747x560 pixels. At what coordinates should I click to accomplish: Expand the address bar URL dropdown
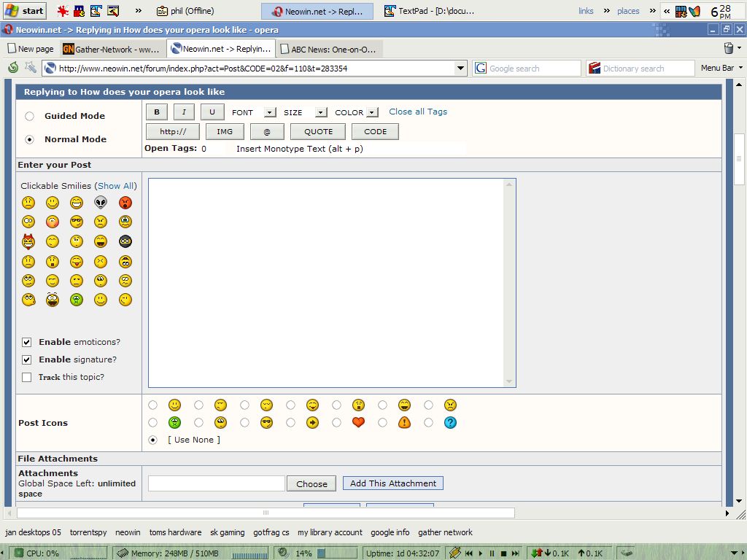(x=460, y=68)
